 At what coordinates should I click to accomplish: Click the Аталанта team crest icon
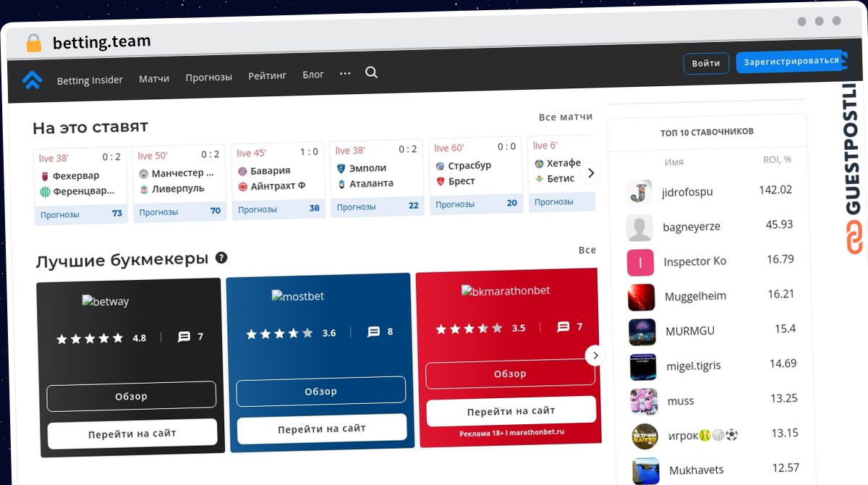point(341,184)
